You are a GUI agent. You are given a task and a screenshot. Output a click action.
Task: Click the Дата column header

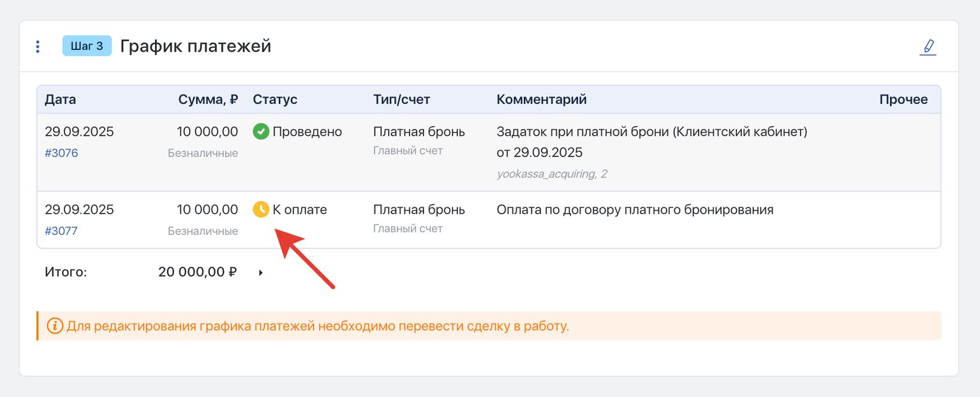pos(60,100)
